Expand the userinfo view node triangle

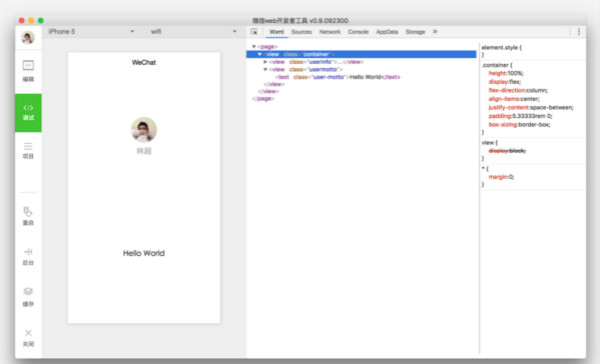pos(265,62)
